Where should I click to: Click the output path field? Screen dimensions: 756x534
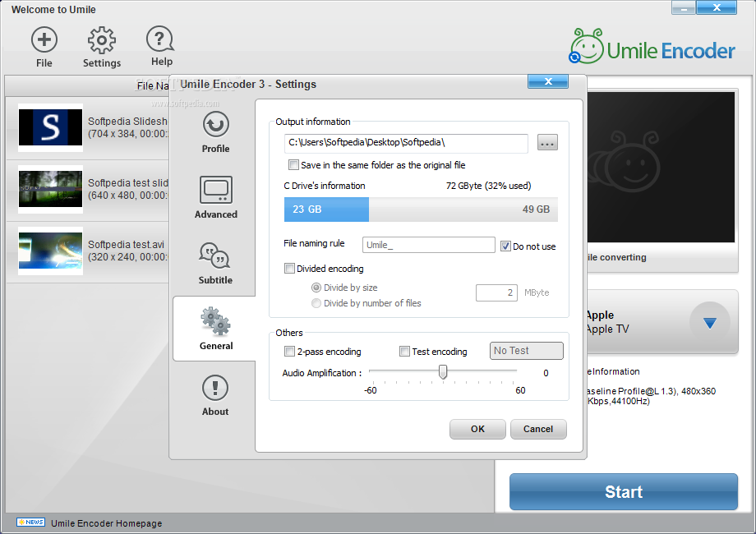coord(406,143)
